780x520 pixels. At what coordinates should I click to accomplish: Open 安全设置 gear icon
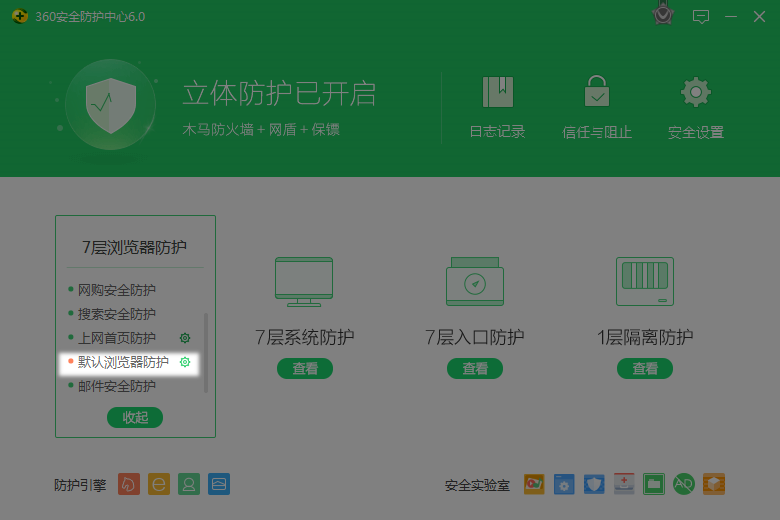695,93
